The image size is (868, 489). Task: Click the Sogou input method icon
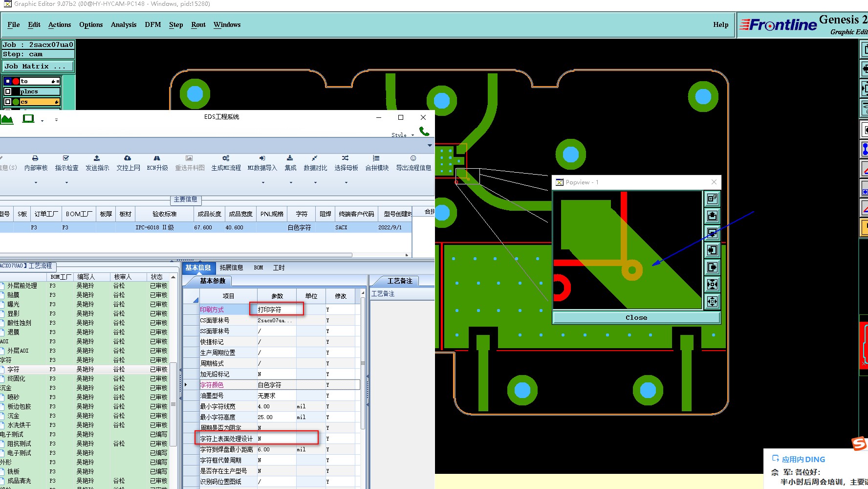860,444
